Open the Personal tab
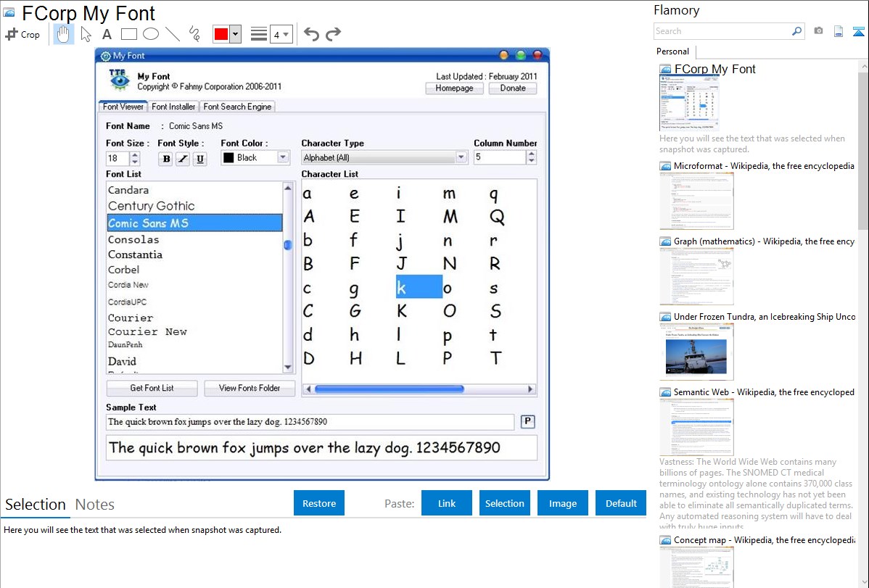The height and width of the screenshot is (588, 869). 672,51
